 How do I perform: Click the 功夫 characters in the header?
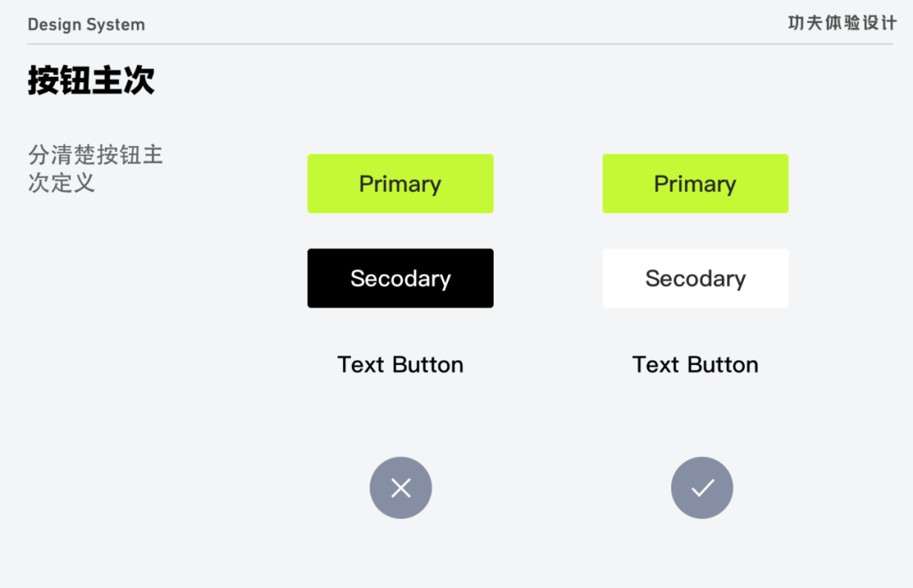pyautogui.click(x=806, y=23)
